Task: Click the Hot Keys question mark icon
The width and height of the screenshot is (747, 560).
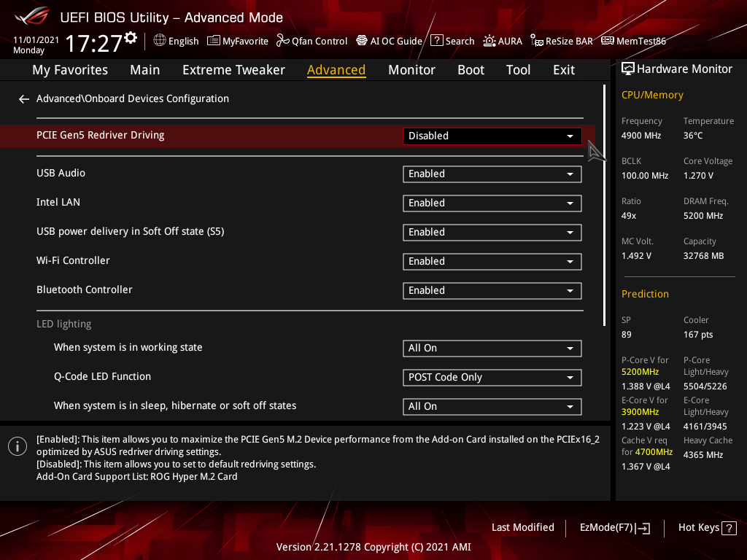Action: click(x=729, y=528)
